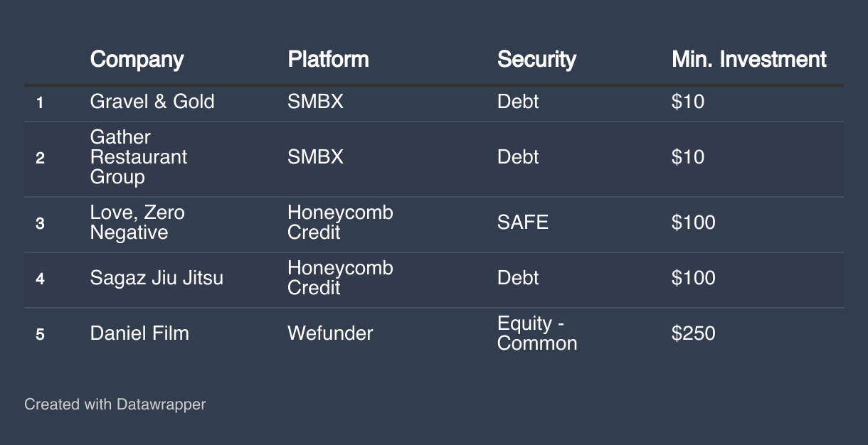This screenshot has width=868, height=445.
Task: Click the Wefunder platform cell
Action: [330, 333]
